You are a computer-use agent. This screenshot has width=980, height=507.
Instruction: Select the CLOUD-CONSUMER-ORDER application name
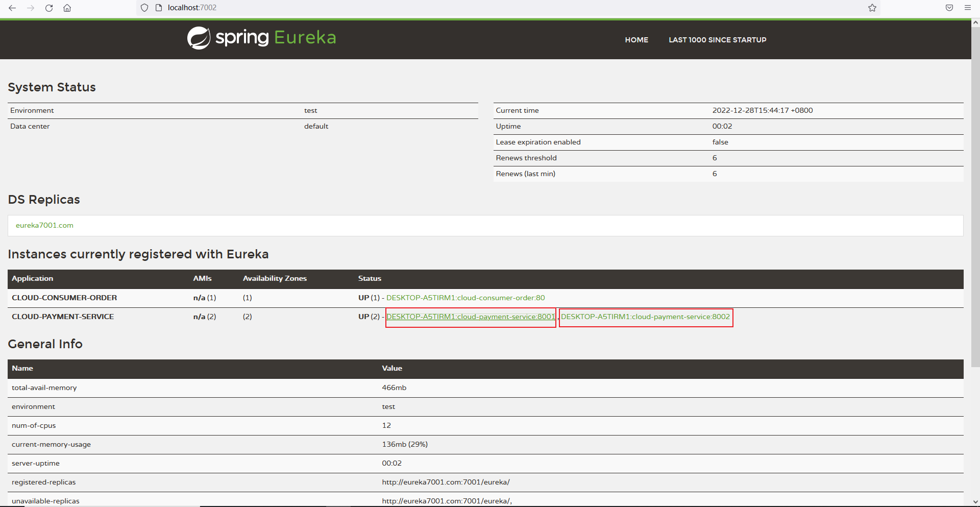64,298
